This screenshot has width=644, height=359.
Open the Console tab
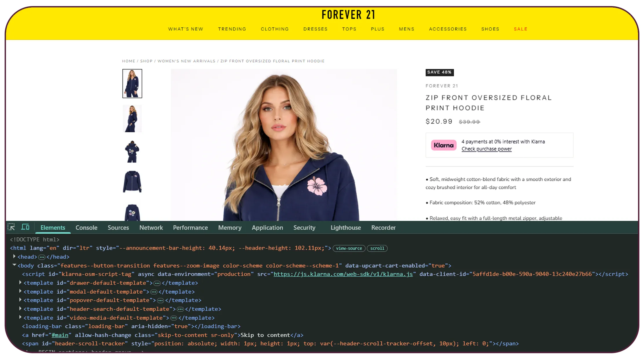(86, 228)
